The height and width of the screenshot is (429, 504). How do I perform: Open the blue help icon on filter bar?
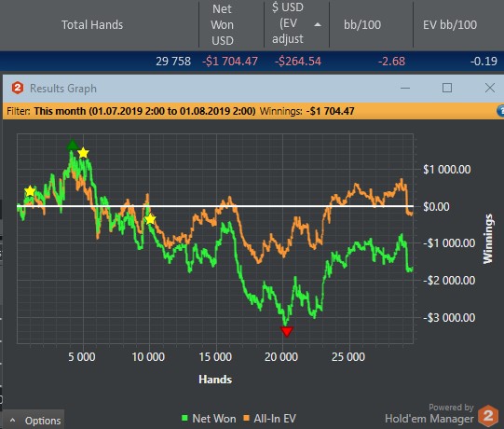click(500, 111)
